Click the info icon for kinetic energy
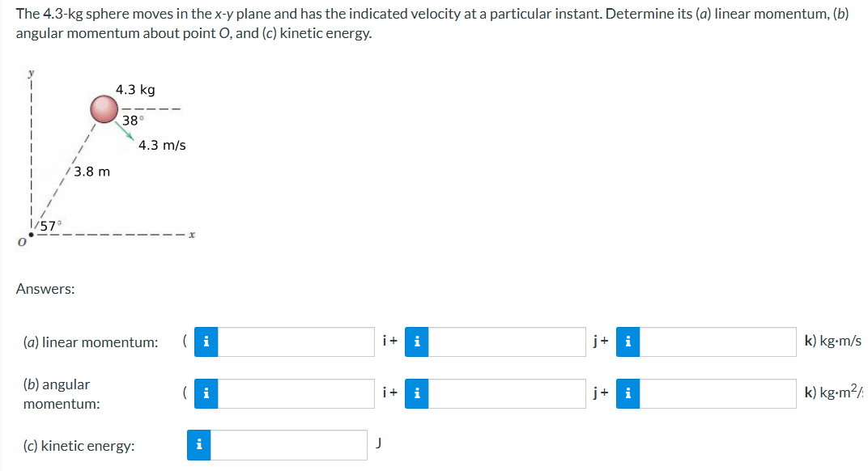The width and height of the screenshot is (868, 471). (198, 444)
